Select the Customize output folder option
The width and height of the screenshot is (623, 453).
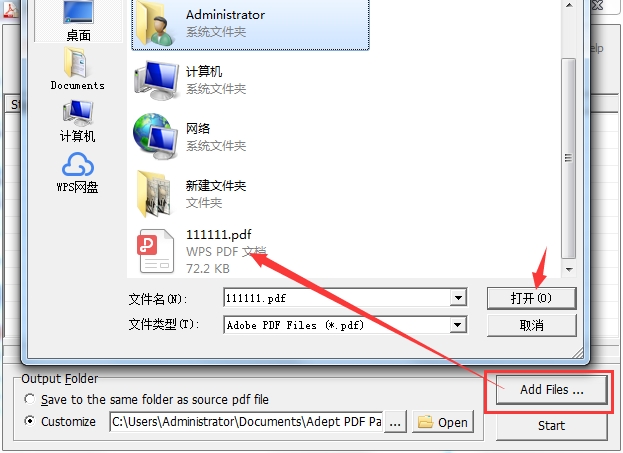click(29, 421)
